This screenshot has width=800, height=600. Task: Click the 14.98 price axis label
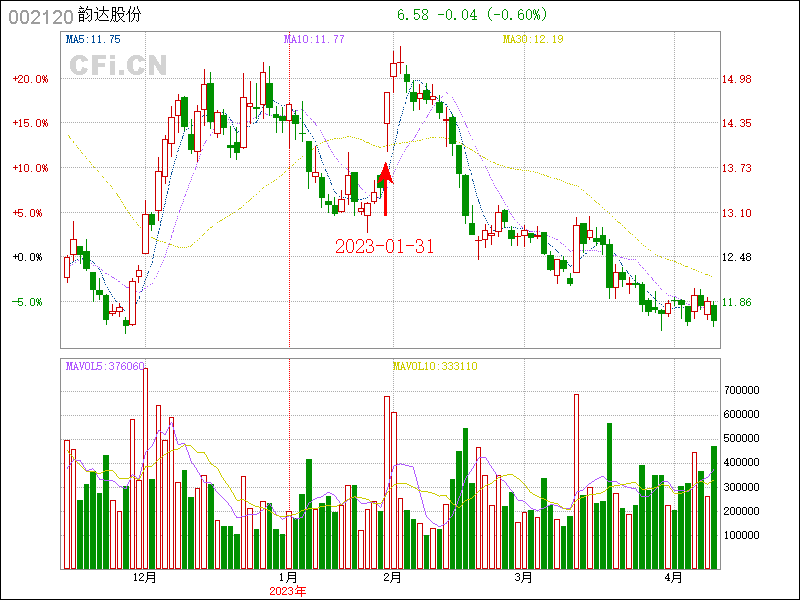point(738,79)
